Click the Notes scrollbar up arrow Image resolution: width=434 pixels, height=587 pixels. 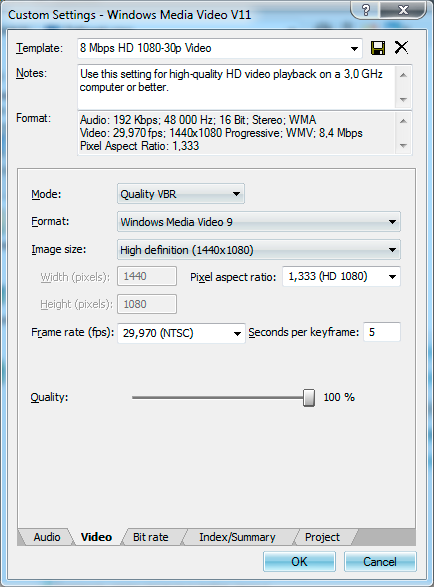coord(403,75)
